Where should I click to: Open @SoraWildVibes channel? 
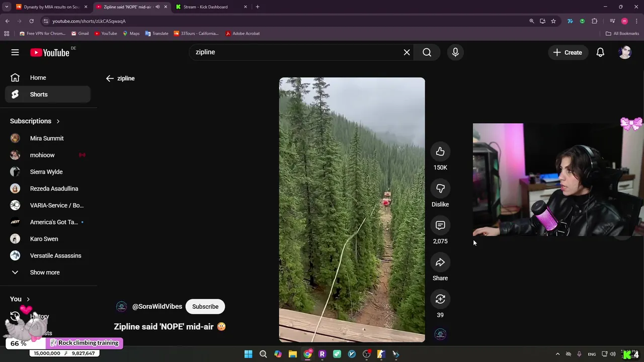(157, 307)
